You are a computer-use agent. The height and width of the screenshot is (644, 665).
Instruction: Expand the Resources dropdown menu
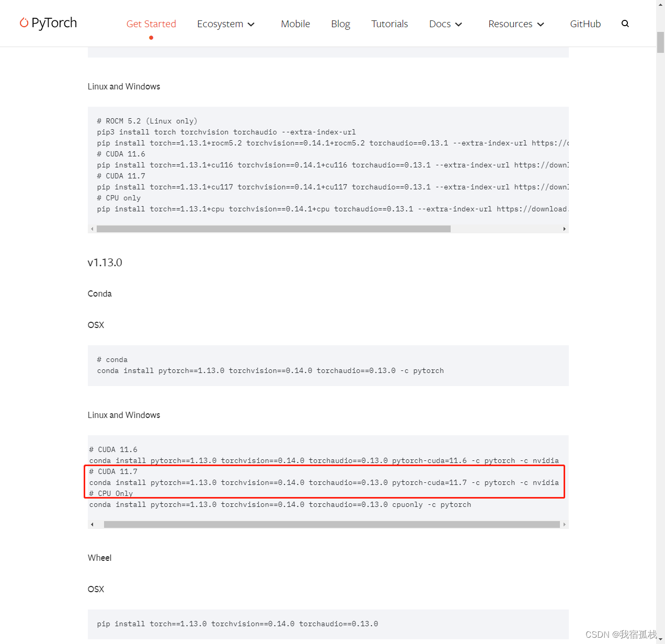[x=516, y=24]
